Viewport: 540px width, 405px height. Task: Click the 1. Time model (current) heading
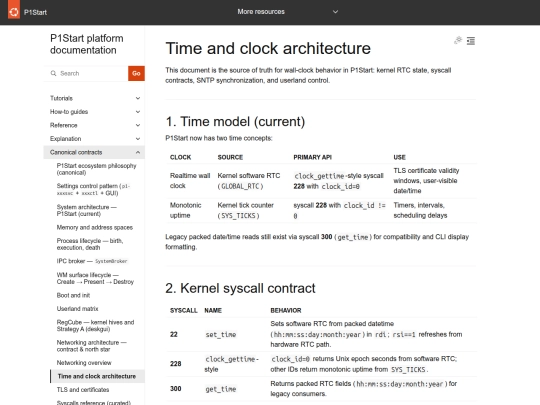[x=235, y=122]
